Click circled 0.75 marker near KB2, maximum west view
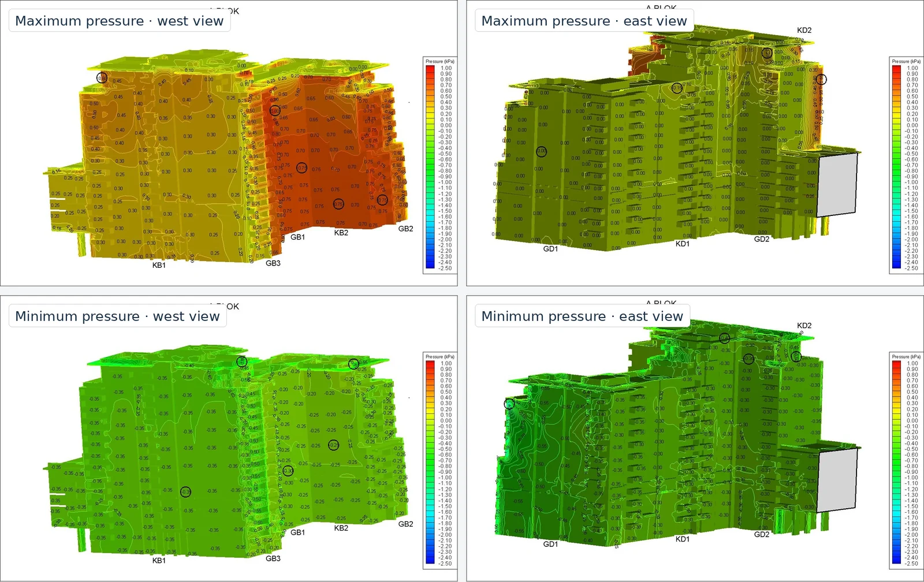924x582 pixels. 338,204
